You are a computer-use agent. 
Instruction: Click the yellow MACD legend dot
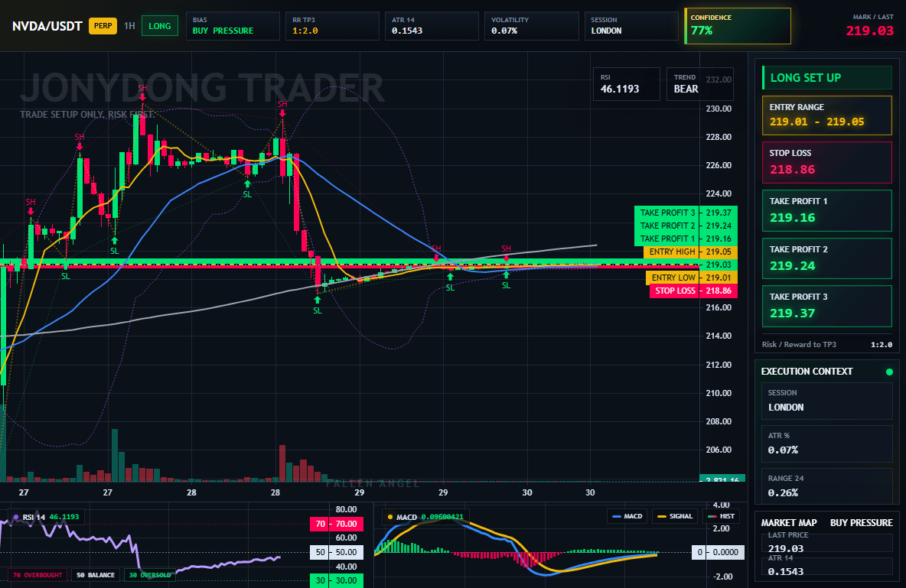tap(390, 517)
